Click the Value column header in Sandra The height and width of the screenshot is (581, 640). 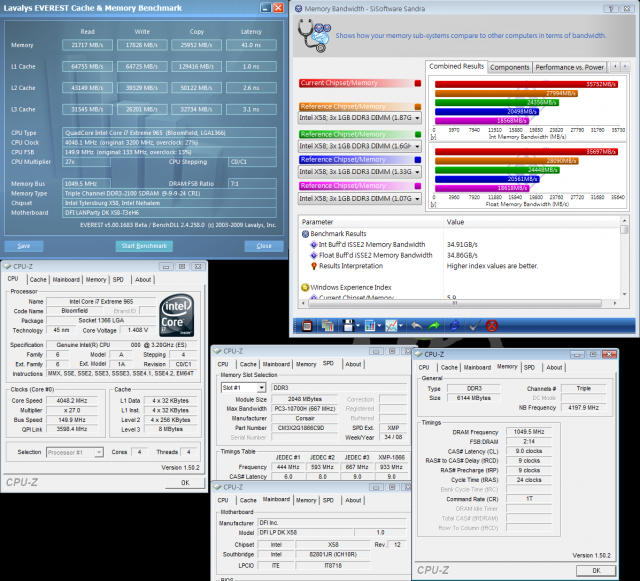point(532,222)
